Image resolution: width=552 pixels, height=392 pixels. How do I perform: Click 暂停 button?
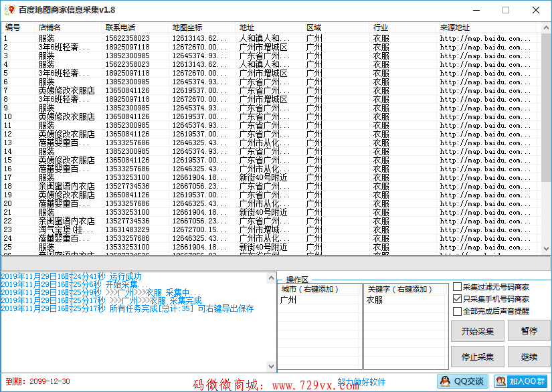click(529, 330)
